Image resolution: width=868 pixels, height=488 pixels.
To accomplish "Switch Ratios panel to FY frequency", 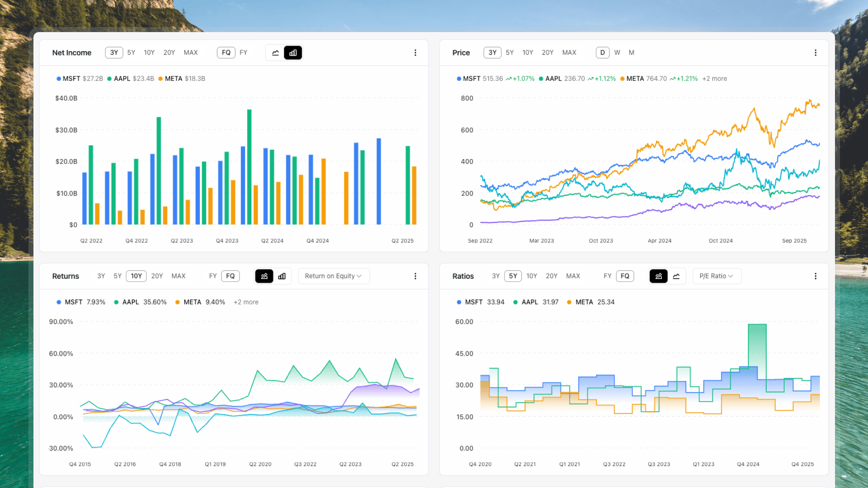I will (x=607, y=276).
